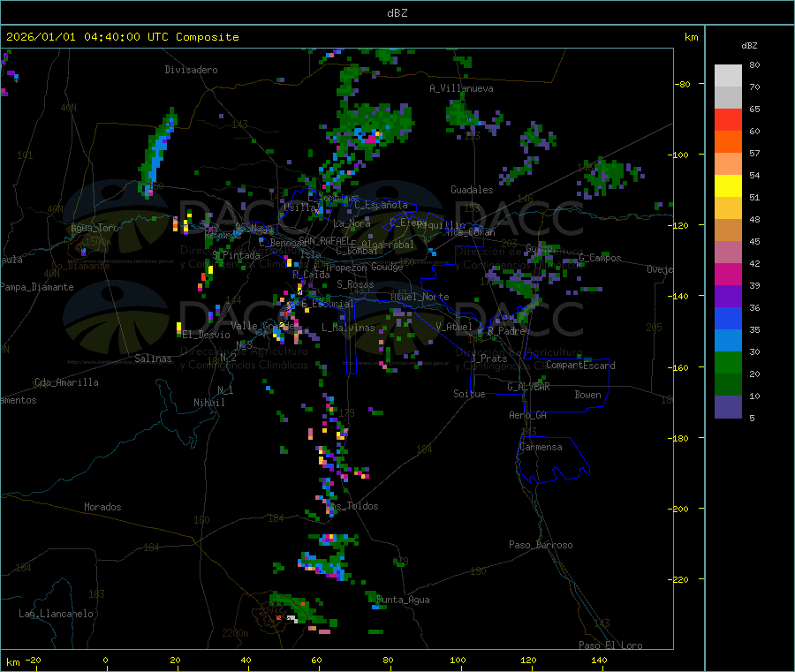Click the slate purple 5-10 dBZ legend band
Image resolution: width=795 pixels, height=672 pixels.
pyautogui.click(x=728, y=407)
